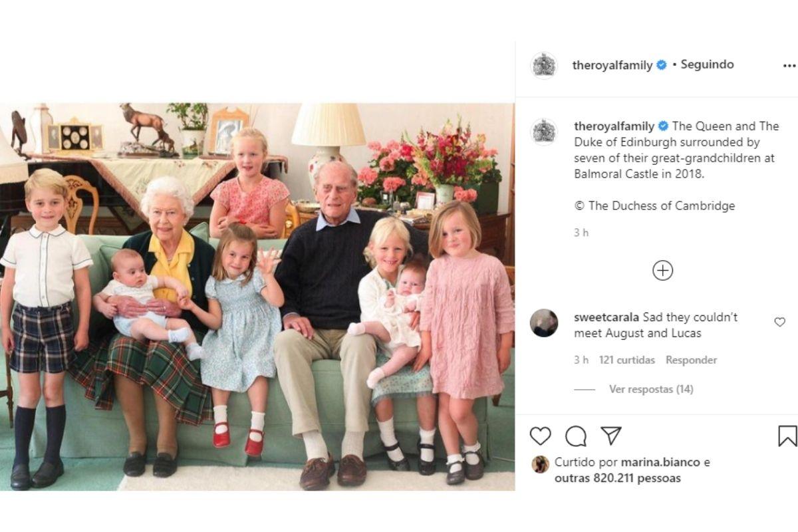Click marina.bianco's small avatar near likes
The image size is (798, 532).
tap(541, 464)
